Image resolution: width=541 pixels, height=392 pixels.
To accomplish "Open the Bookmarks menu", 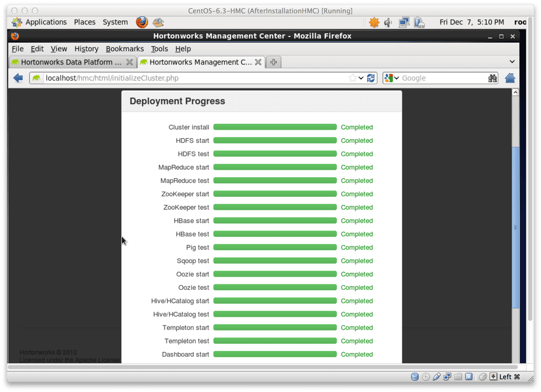I will (125, 49).
